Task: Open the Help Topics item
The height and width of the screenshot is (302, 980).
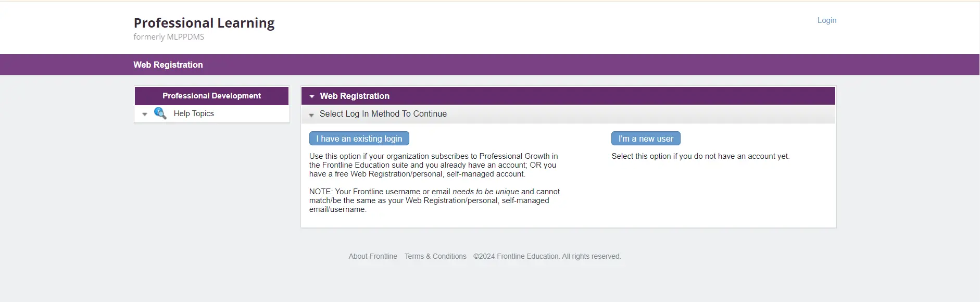Action: [x=194, y=114]
